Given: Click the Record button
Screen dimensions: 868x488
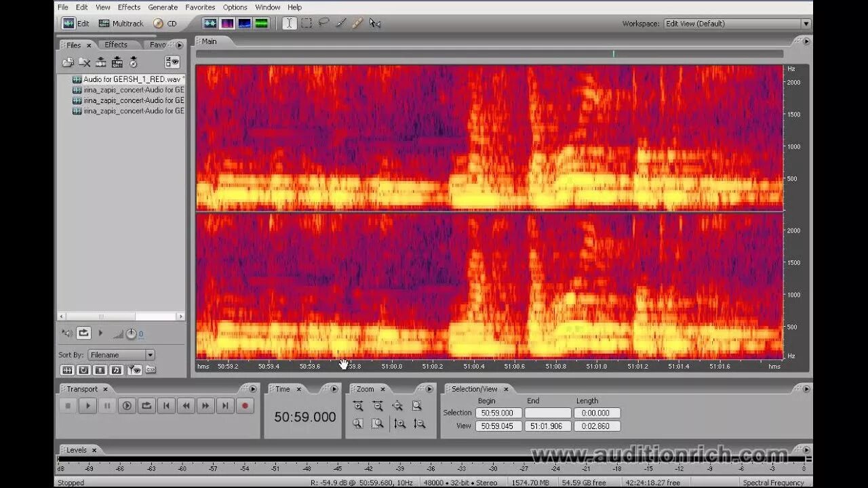Looking at the screenshot, I should point(245,406).
